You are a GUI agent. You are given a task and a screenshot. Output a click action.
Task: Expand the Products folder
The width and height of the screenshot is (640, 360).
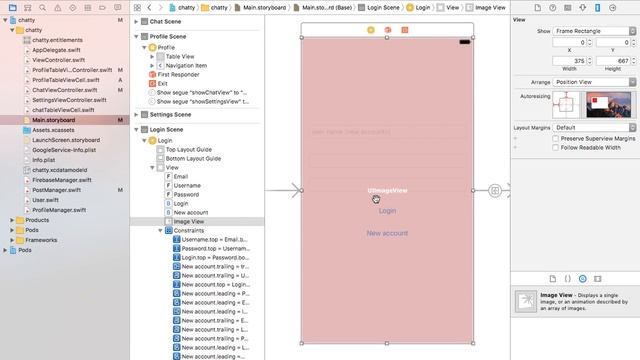pyautogui.click(x=12, y=220)
